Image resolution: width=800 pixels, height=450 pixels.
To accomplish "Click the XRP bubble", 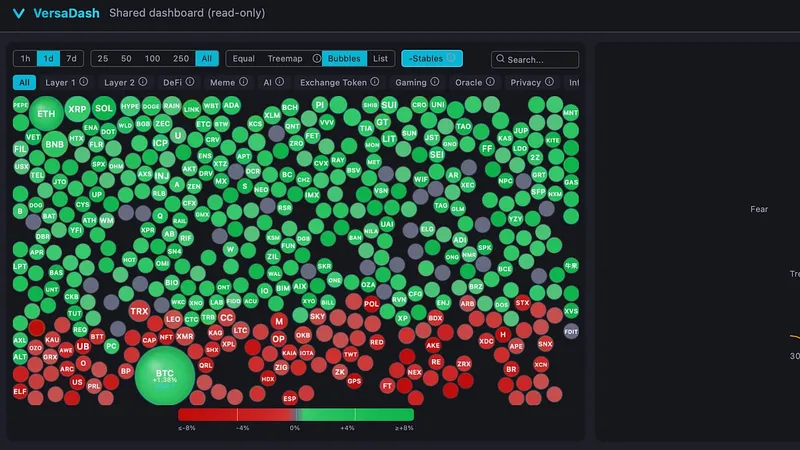I will 78,109.
